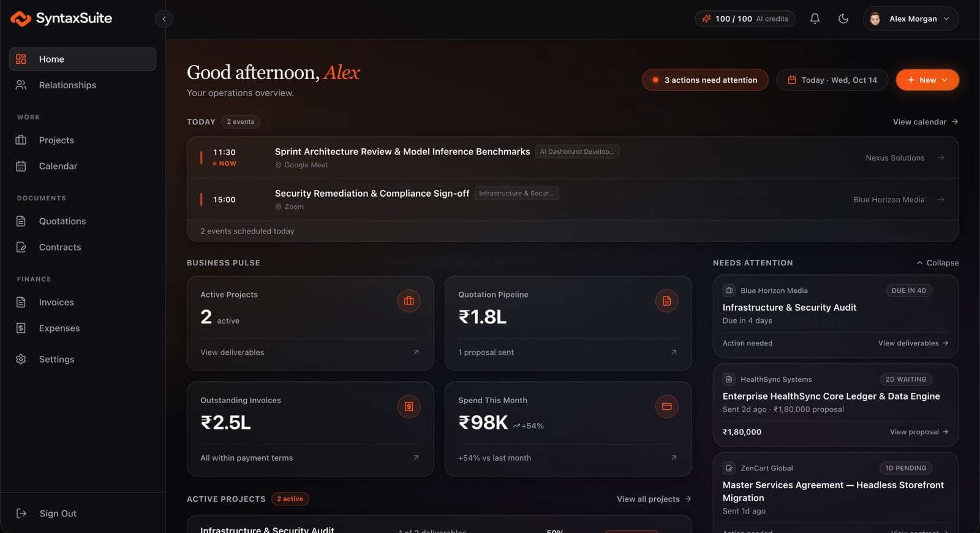The image size is (980, 533).
Task: Open the +54% vs last month arrow
Action: click(x=674, y=458)
